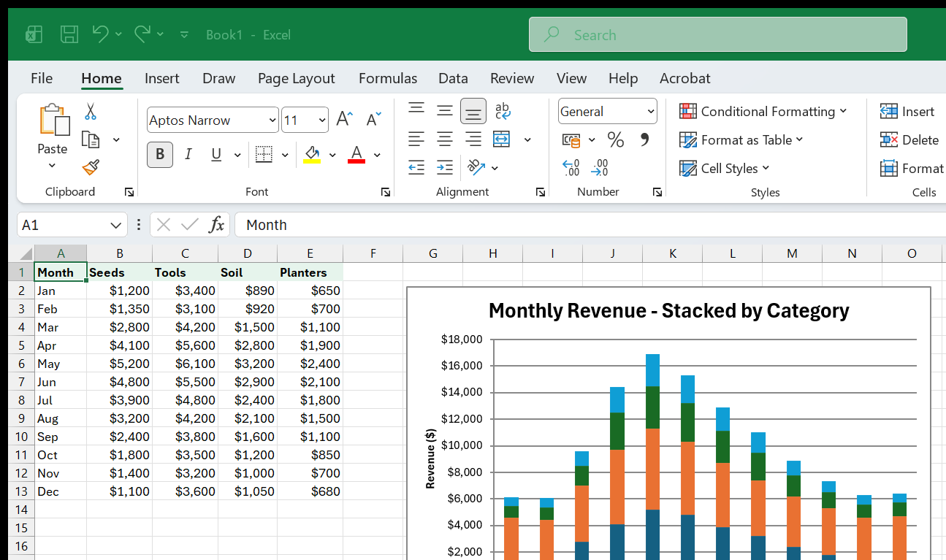Click the Align Left icon
This screenshot has height=560, width=946.
tap(416, 139)
